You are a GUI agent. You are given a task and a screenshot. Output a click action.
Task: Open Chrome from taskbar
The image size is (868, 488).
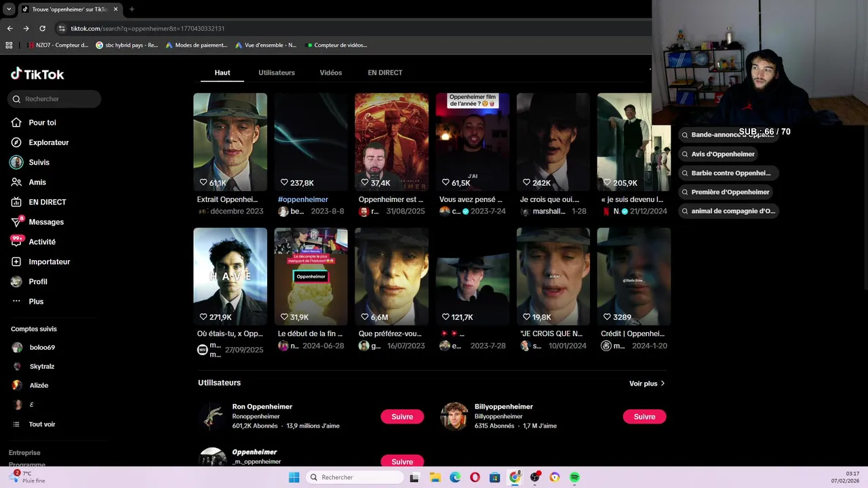point(515,477)
